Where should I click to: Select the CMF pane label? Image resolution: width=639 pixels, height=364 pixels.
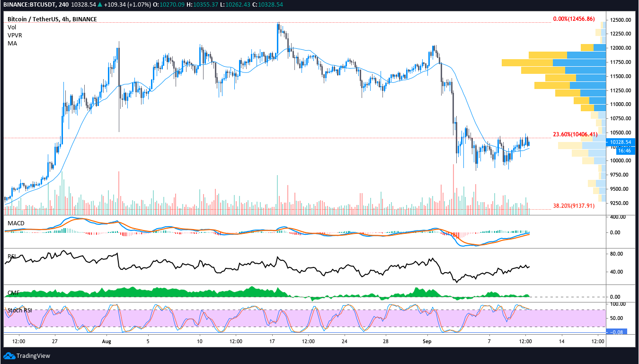13,293
